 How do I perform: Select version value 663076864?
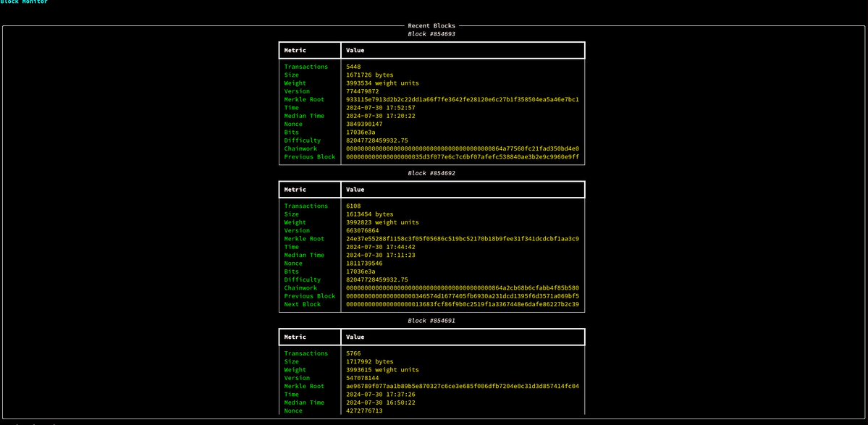click(x=363, y=230)
